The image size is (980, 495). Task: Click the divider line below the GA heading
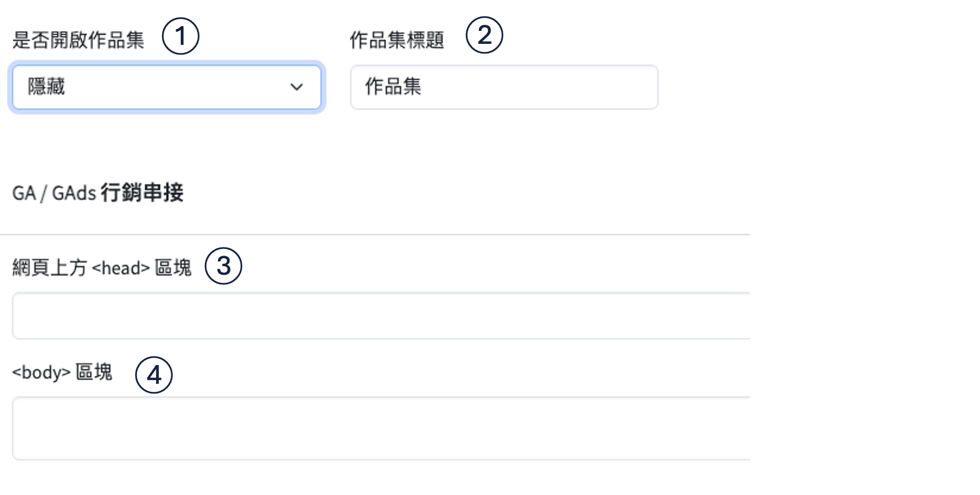[374, 234]
